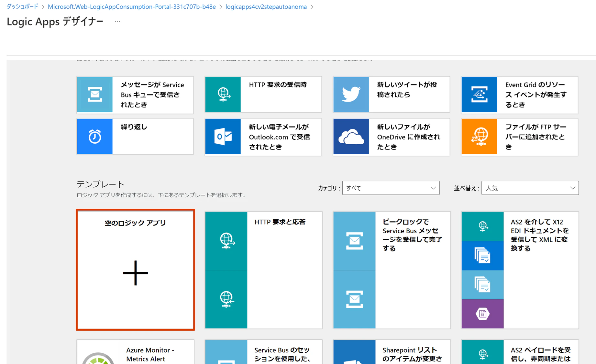Screen dimensions: 596x364
Task: Click the Twitter bird trigger icon
Action: [351, 94]
